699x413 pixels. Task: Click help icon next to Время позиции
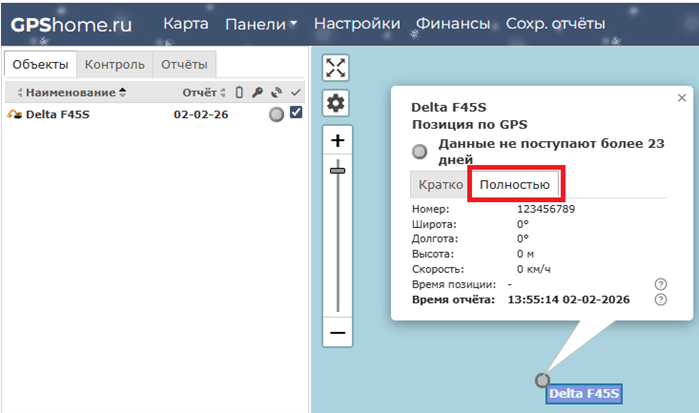(x=660, y=285)
